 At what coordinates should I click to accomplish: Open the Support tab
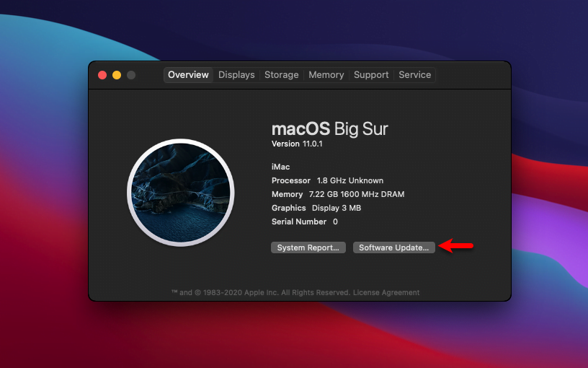371,75
